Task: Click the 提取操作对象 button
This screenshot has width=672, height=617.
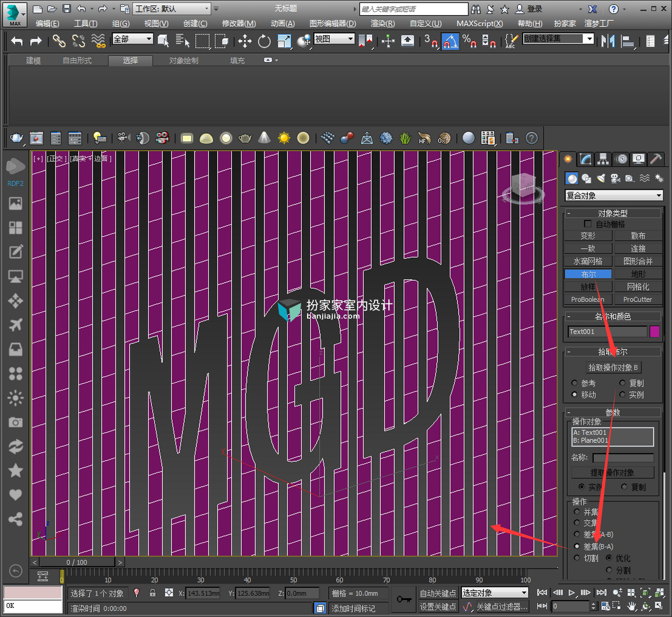Action: point(612,472)
